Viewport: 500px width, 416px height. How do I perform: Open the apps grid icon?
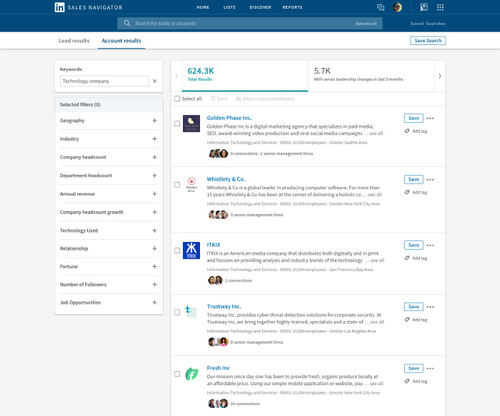(x=440, y=7)
